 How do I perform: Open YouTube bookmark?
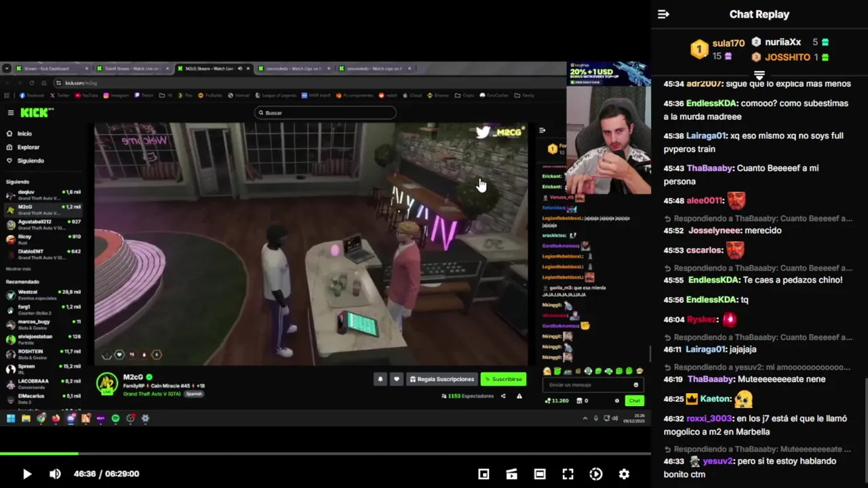coord(86,96)
